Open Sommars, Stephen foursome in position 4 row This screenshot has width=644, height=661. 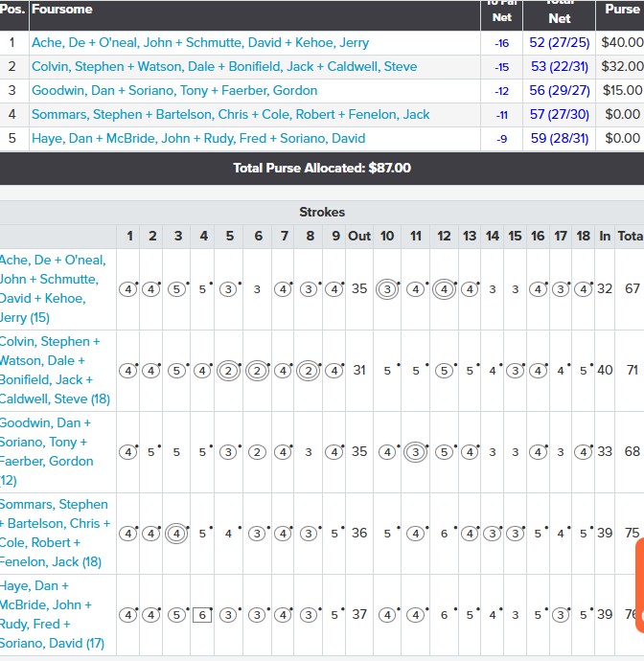pyautogui.click(x=230, y=115)
